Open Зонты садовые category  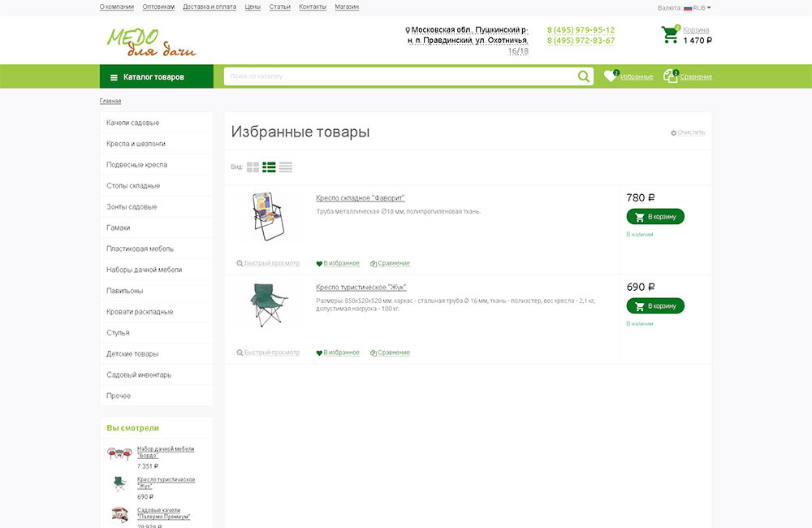click(157, 207)
